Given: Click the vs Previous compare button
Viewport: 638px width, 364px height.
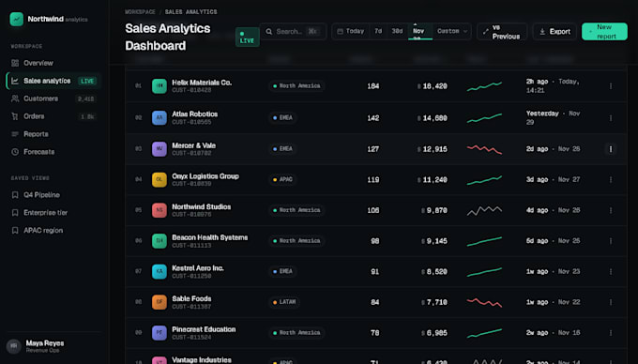Looking at the screenshot, I should 502,32.
